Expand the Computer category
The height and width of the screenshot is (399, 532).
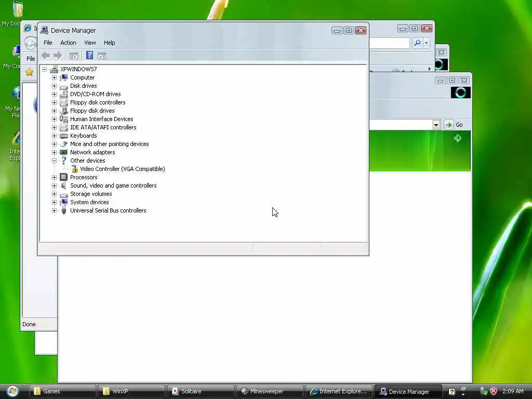tap(54, 78)
